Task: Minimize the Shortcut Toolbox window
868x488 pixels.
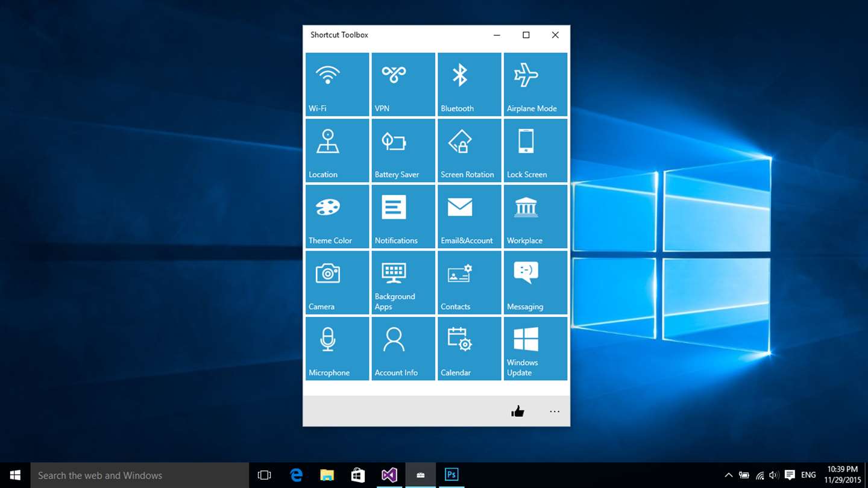Action: pyautogui.click(x=497, y=35)
